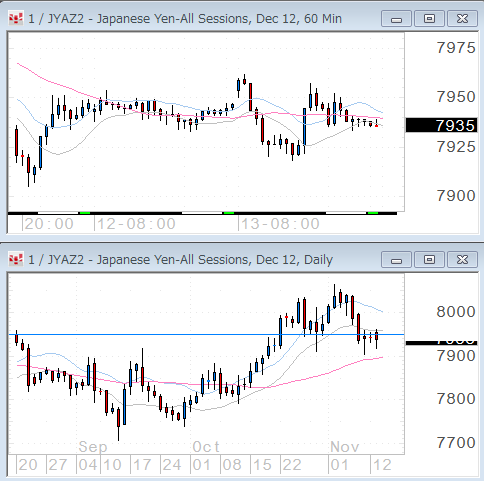Click the 24 date label on Daily axis
Viewport: 484px width, 481px height.
(x=172, y=465)
